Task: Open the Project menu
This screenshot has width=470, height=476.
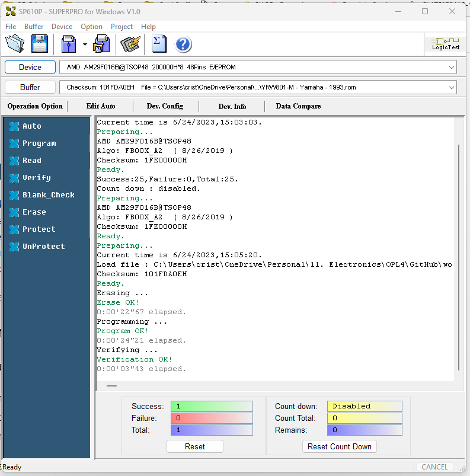Action: [x=122, y=27]
